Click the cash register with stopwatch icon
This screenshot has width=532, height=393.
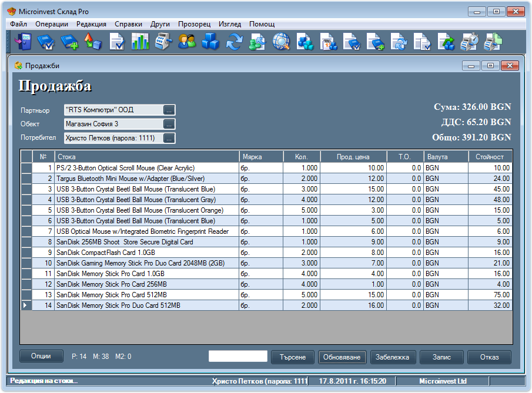pyautogui.click(x=470, y=42)
